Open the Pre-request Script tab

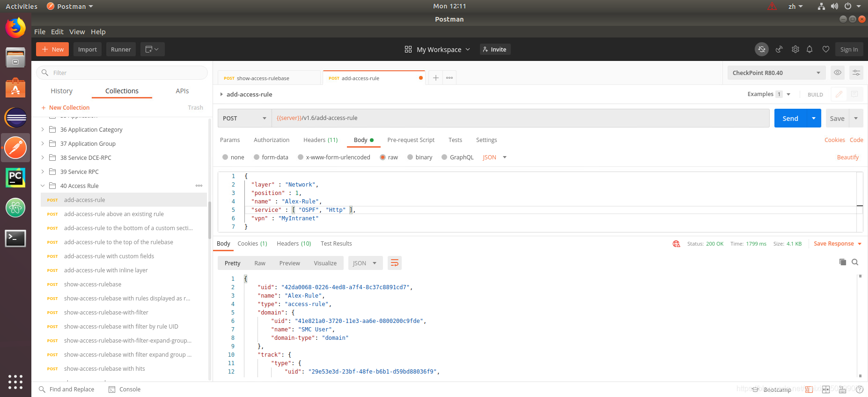(x=411, y=140)
